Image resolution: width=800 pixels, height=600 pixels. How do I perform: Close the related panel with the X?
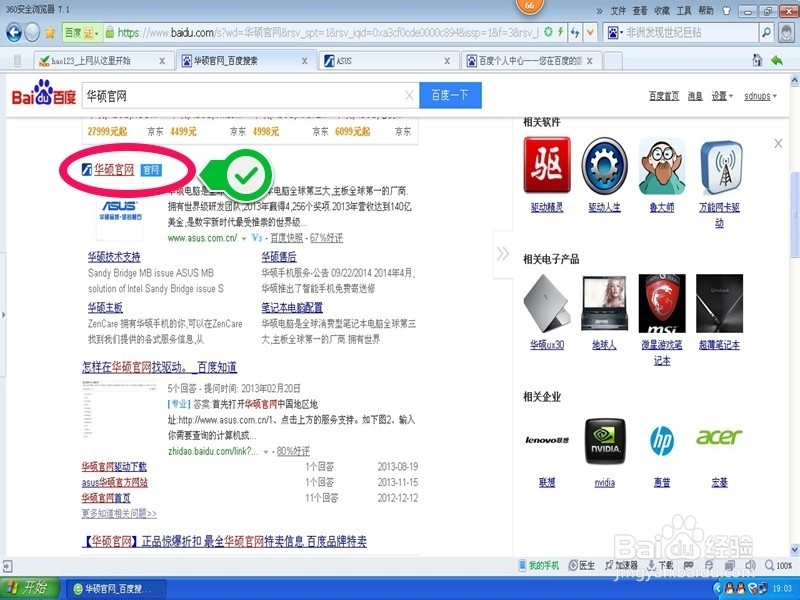tap(778, 143)
